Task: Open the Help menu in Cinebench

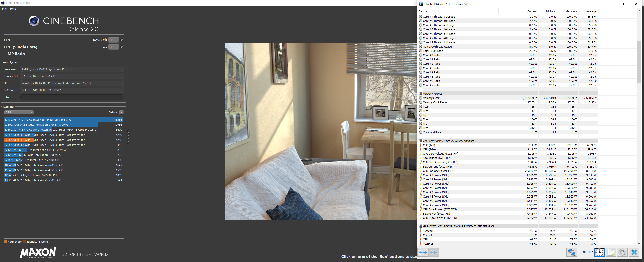Action: point(13,9)
